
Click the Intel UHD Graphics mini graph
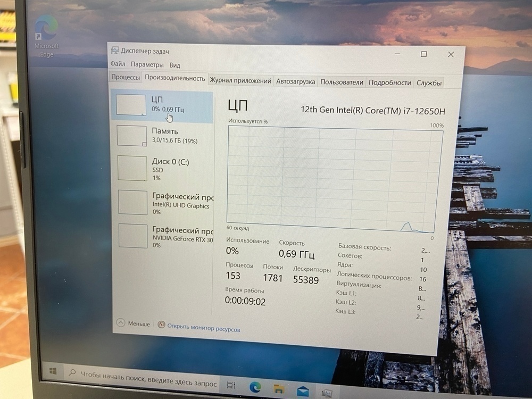click(132, 202)
